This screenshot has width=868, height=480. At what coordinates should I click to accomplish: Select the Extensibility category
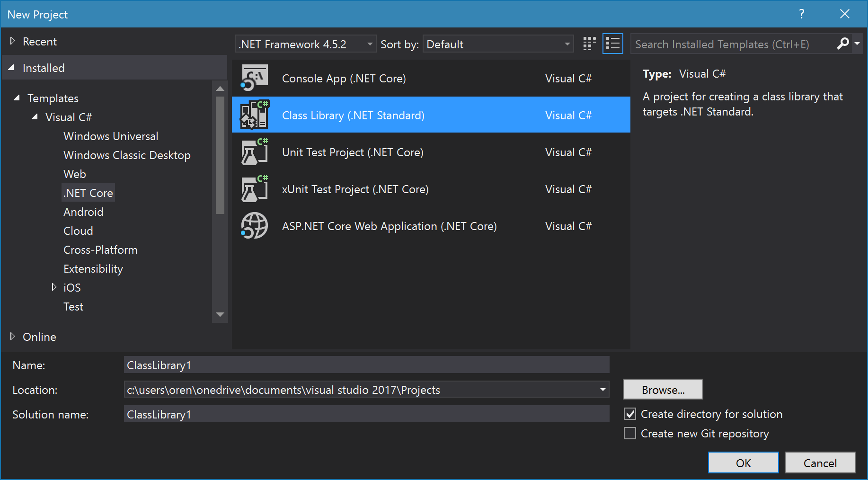point(93,269)
